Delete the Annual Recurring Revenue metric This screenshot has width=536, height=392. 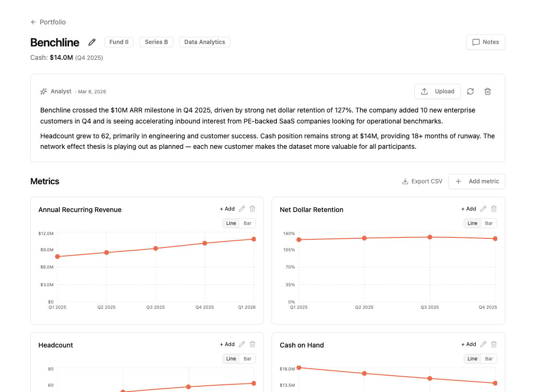(x=252, y=209)
